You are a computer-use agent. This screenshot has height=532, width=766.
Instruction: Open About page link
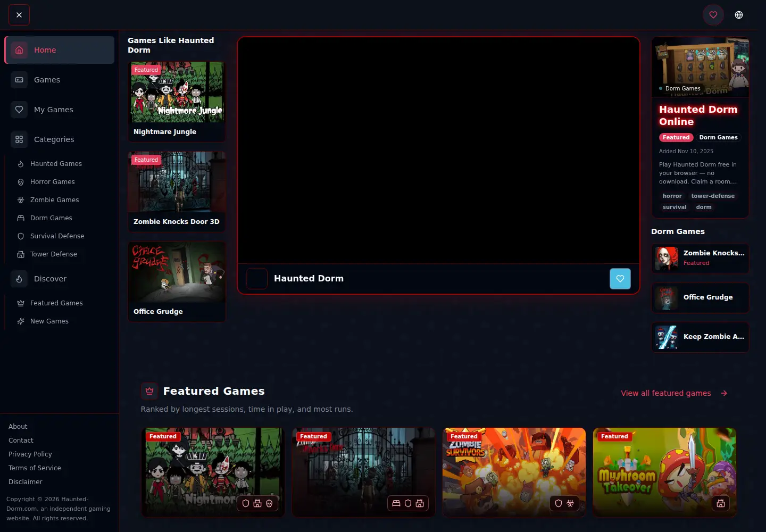18,427
